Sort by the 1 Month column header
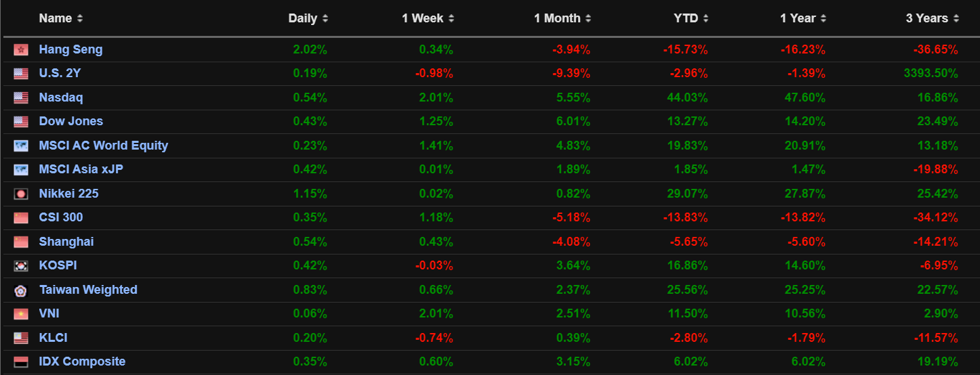Screen dimensions: 980x375 click(x=588, y=19)
